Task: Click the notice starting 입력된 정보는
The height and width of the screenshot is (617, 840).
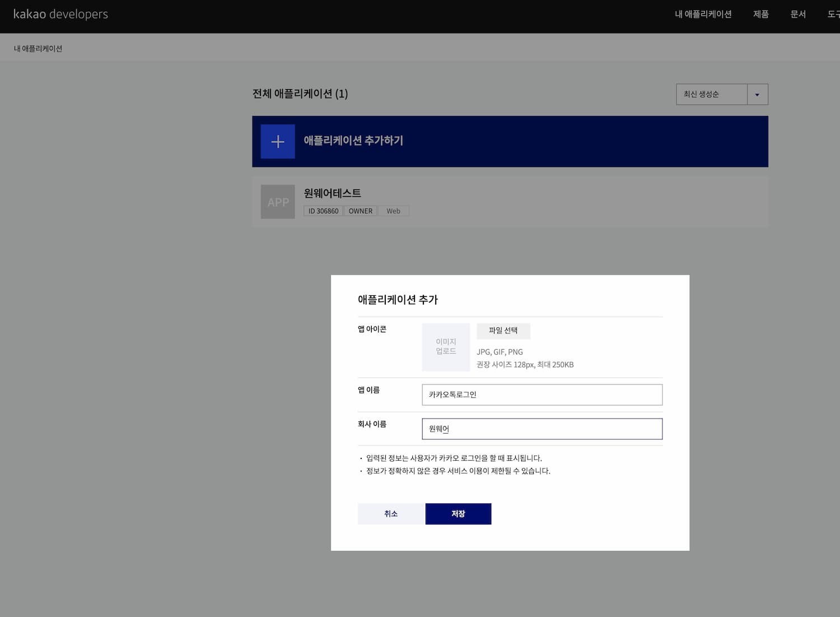Action: (x=454, y=458)
